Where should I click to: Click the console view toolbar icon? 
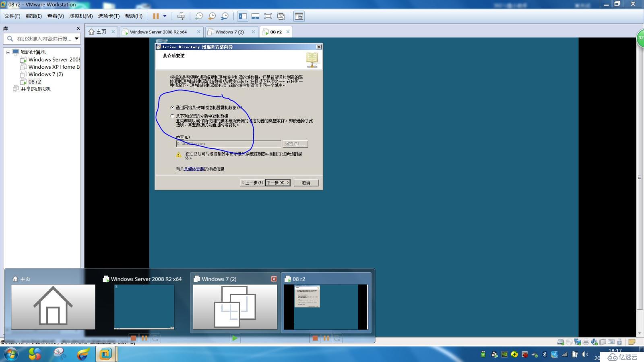299,16
